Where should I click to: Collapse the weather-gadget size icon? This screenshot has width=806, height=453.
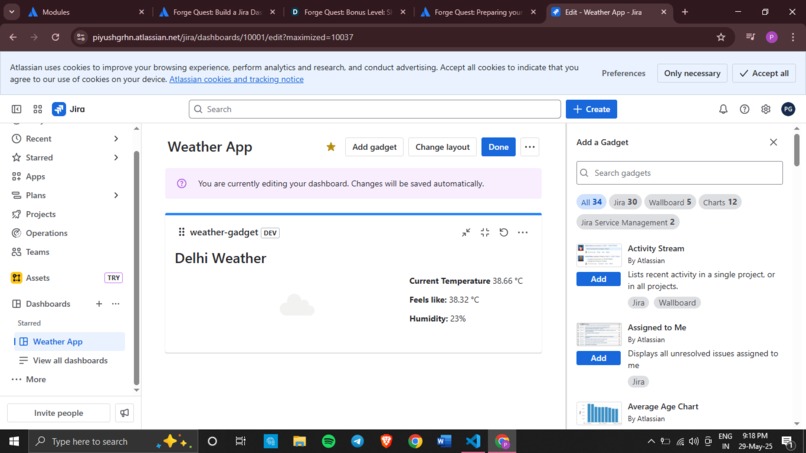click(x=485, y=232)
